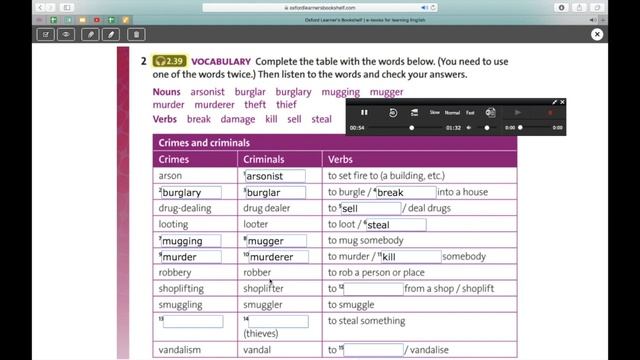Open the yellow folder pinned tab
This screenshot has height=360, width=640.
(82, 20)
